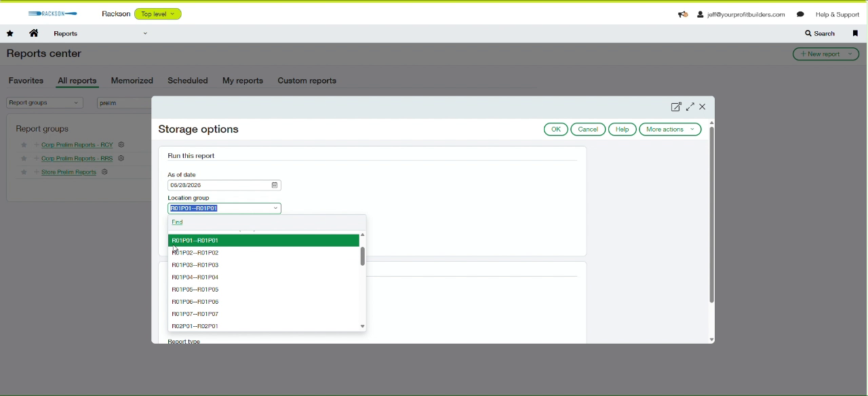Open Help & Support
Image resolution: width=868 pixels, height=396 pixels.
[837, 14]
